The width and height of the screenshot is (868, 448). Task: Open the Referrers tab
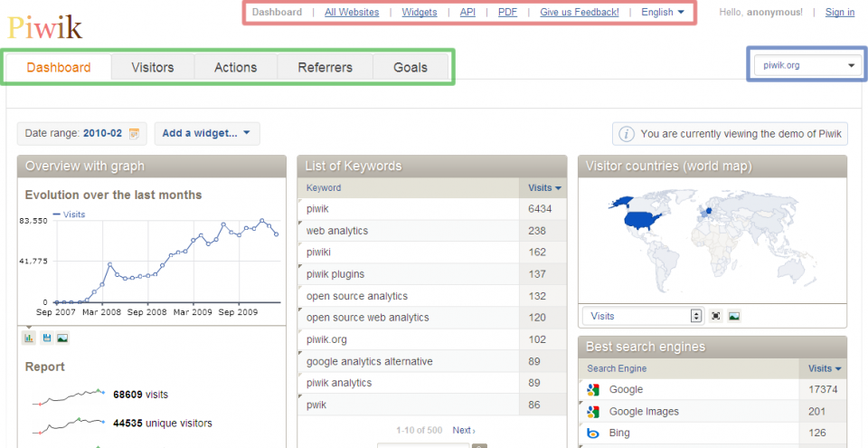(325, 68)
